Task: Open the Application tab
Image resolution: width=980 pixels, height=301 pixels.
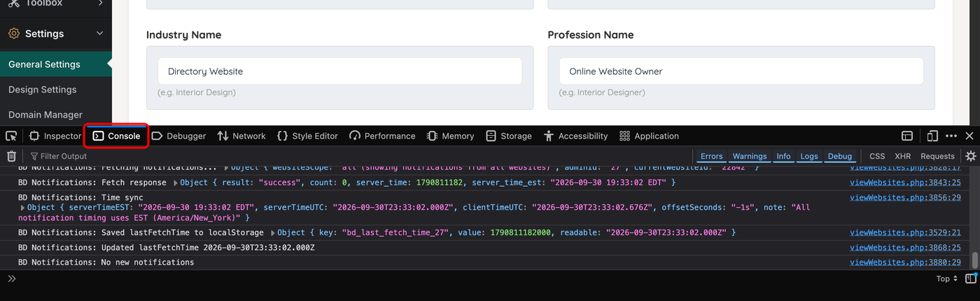Action: pyautogui.click(x=649, y=136)
